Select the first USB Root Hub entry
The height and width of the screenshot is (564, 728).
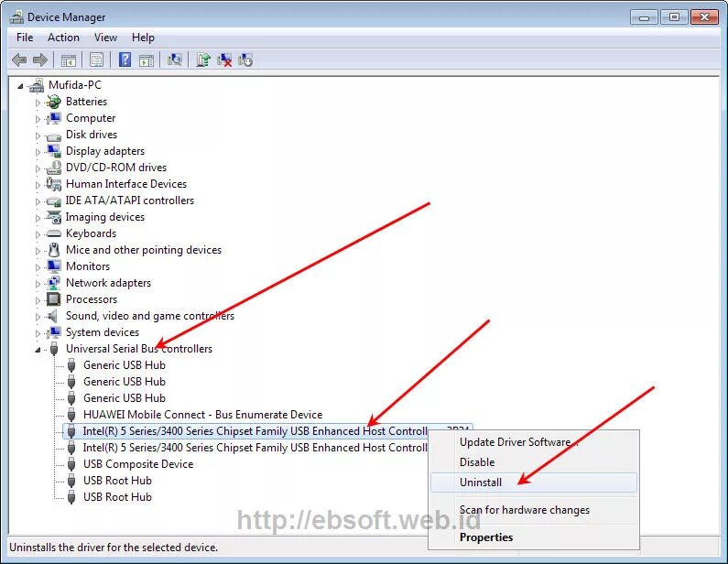[117, 481]
